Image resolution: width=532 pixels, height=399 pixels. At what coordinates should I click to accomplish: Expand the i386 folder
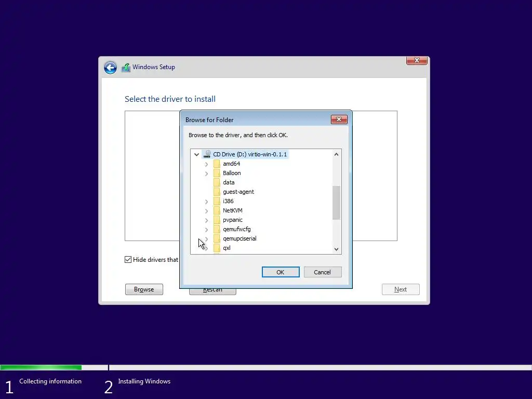point(206,202)
